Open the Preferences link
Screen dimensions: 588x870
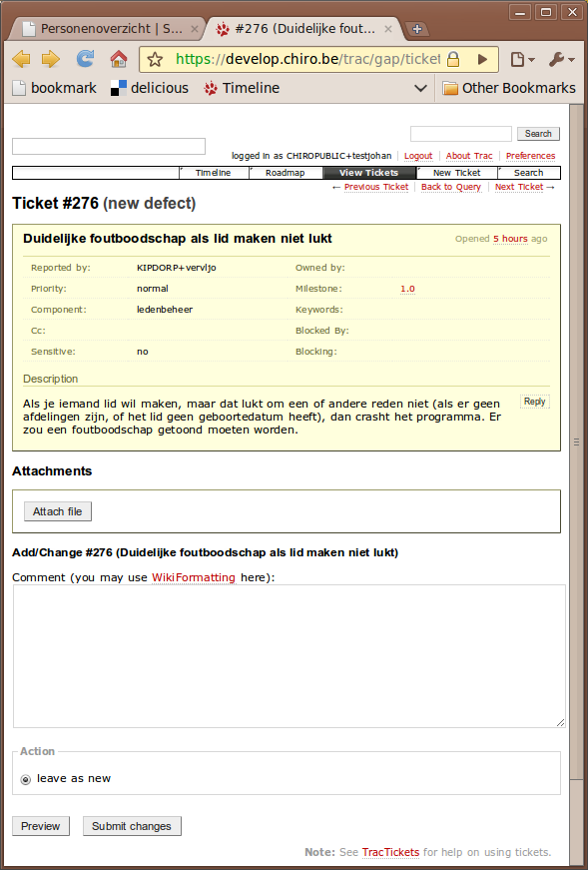pos(530,156)
